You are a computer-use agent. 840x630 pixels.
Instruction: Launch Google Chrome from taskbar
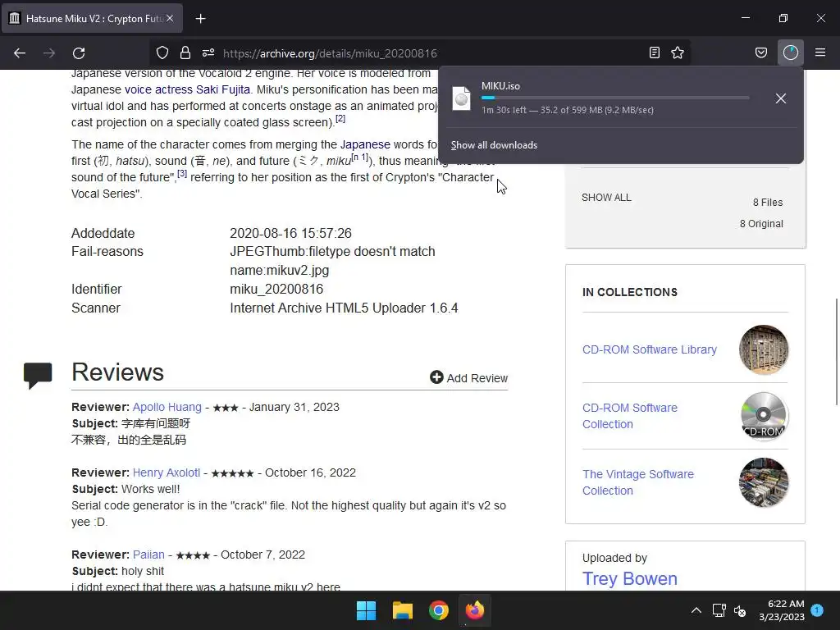pos(439,610)
